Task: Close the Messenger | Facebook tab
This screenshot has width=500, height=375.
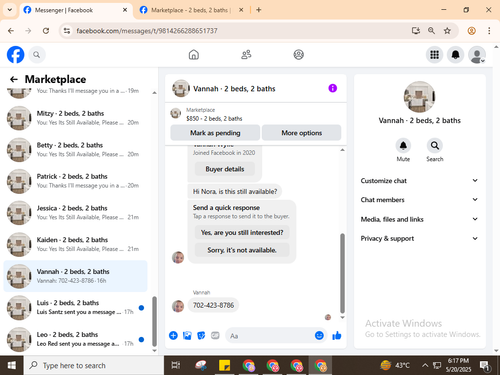Action: tap(125, 10)
